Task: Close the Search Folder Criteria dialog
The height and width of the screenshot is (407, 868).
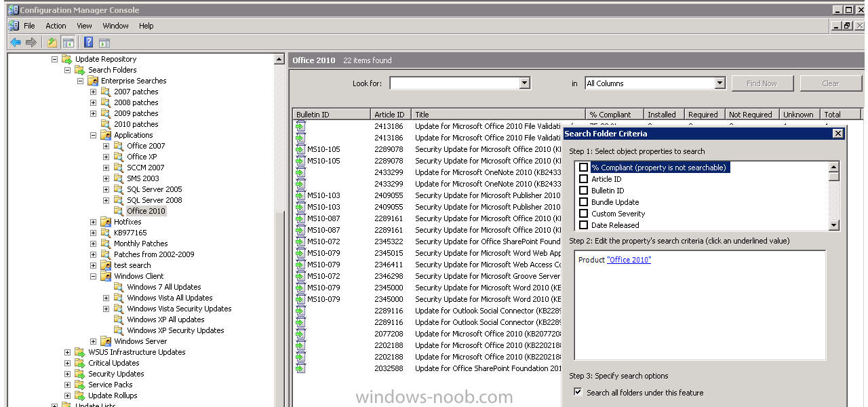Action: point(837,134)
